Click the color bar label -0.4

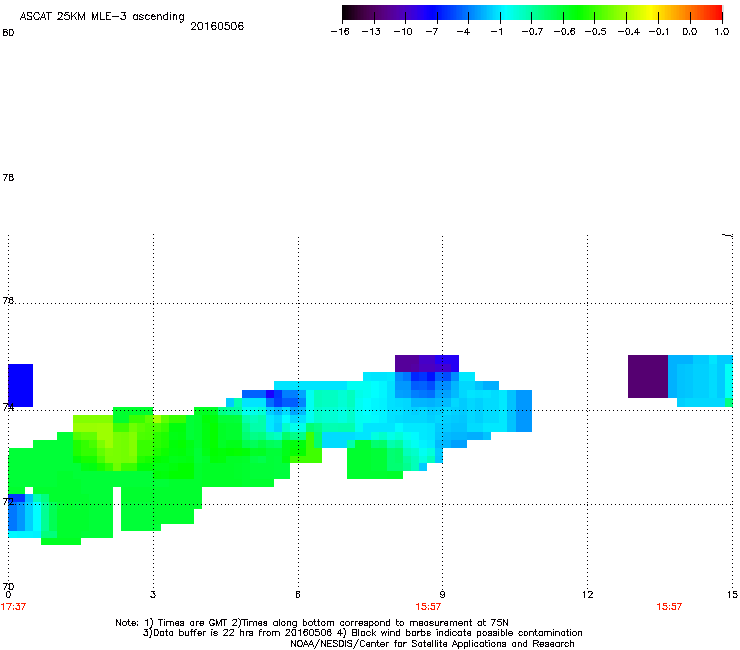coord(629,32)
